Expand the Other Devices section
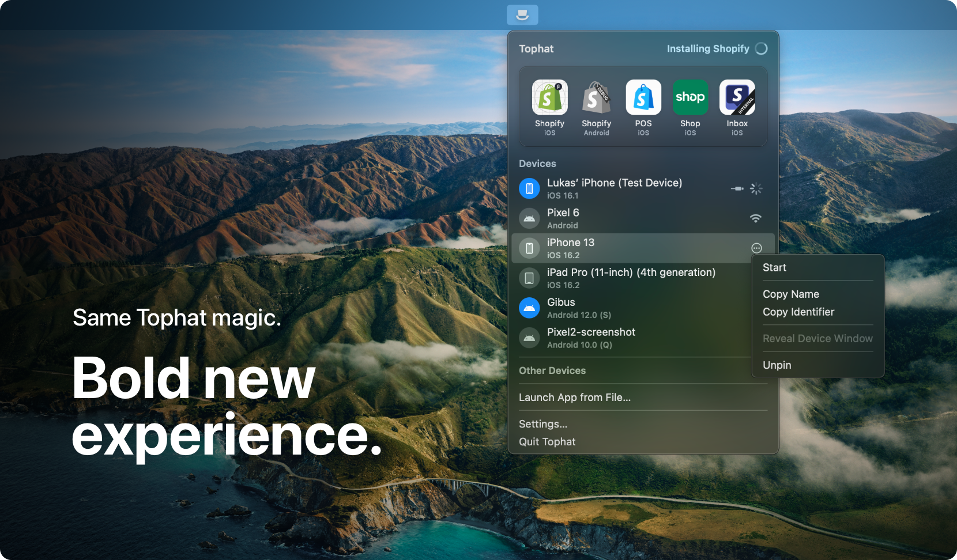 552,370
